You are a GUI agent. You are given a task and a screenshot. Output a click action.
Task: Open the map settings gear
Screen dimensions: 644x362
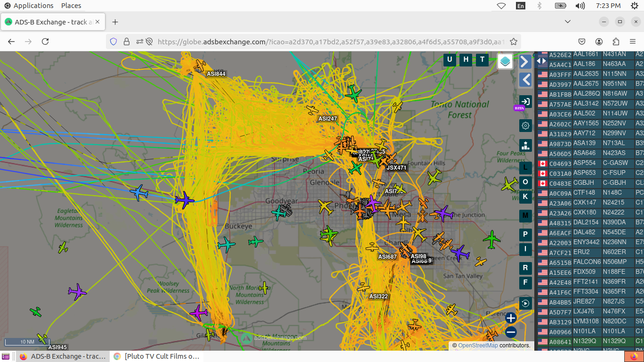(x=525, y=125)
